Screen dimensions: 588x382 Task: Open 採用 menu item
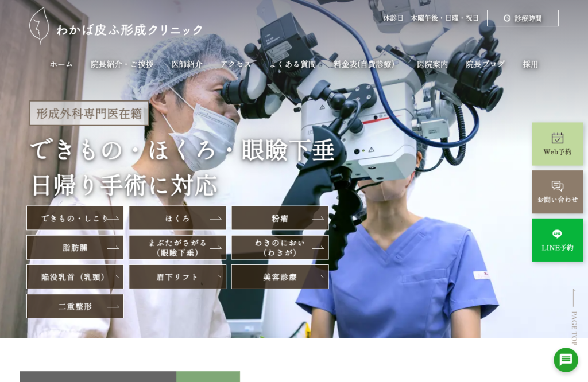530,64
